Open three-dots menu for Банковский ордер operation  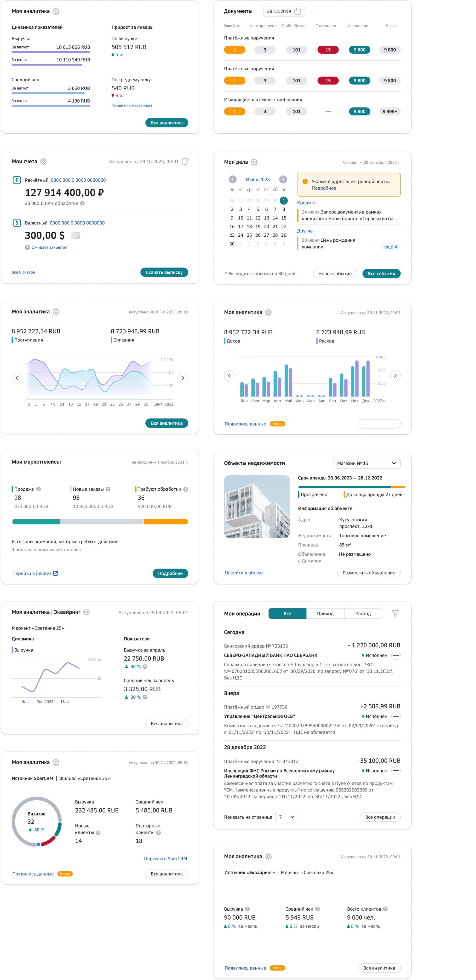click(x=396, y=655)
